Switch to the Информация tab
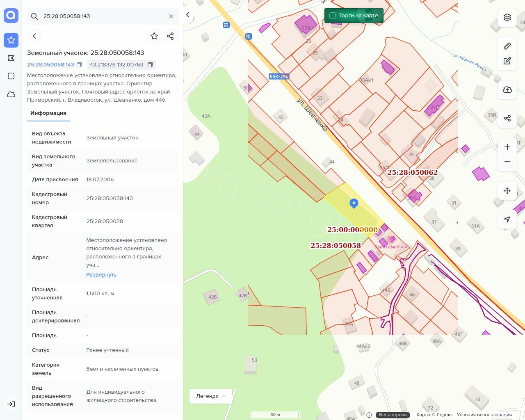 pyautogui.click(x=48, y=113)
